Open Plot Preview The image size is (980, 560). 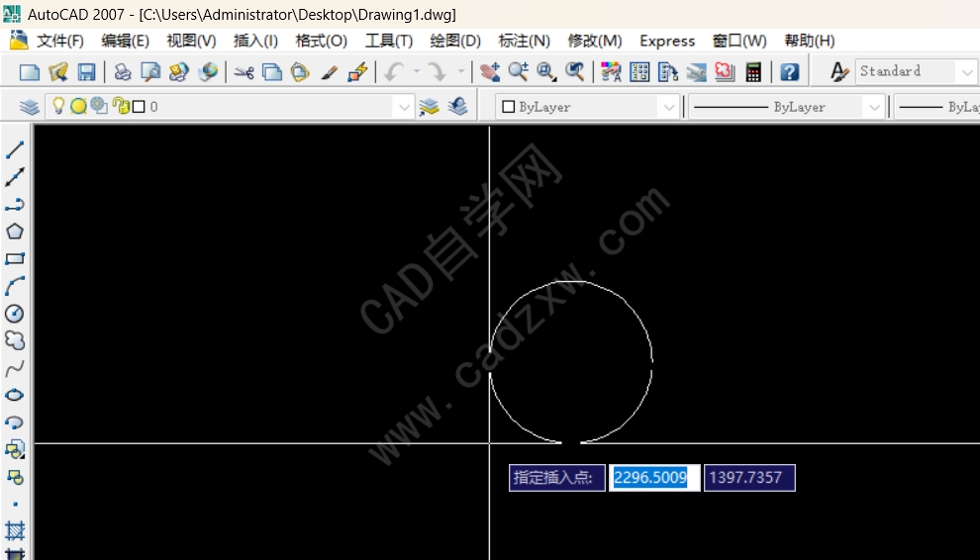150,72
